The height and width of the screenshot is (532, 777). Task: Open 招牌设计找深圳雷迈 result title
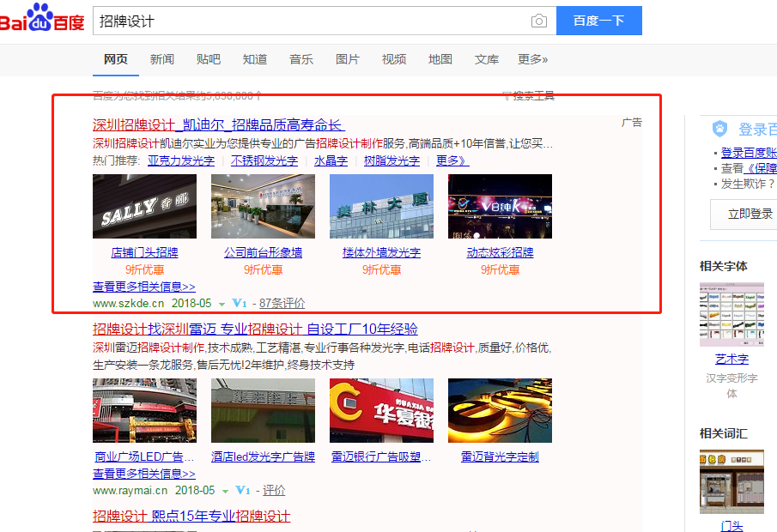[255, 329]
